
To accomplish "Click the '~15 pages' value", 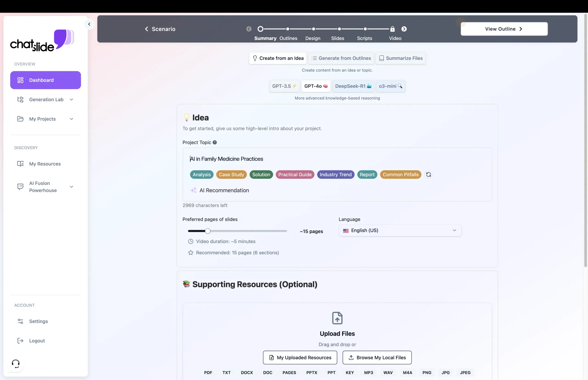I will (311, 231).
